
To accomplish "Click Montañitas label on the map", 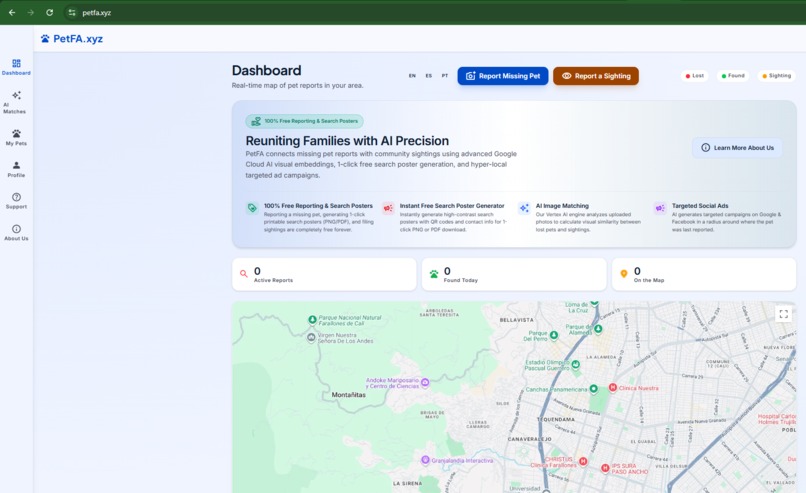I will click(349, 395).
